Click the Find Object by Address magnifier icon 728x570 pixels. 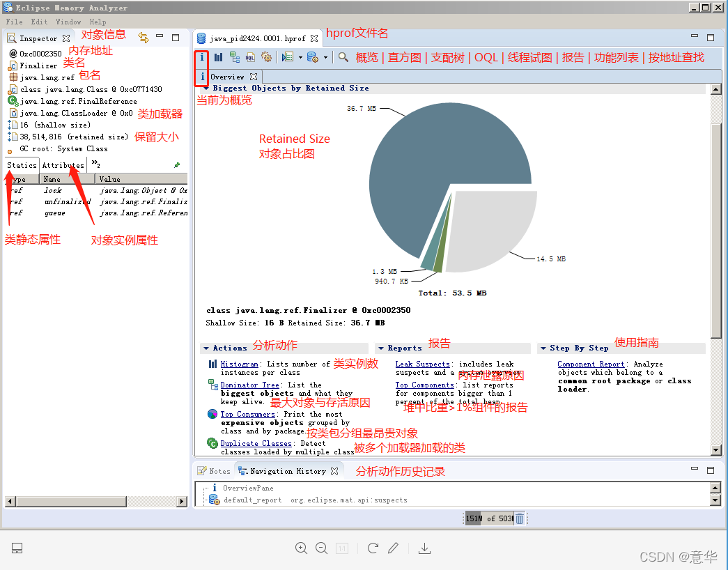[343, 57]
